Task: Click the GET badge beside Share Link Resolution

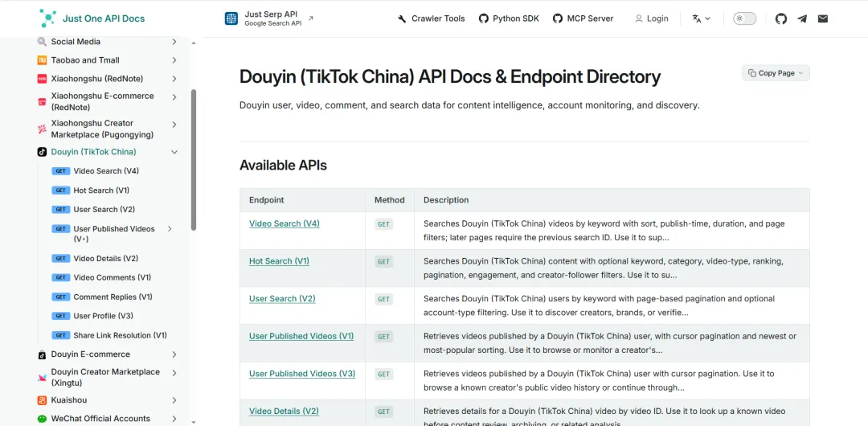Action: click(61, 335)
